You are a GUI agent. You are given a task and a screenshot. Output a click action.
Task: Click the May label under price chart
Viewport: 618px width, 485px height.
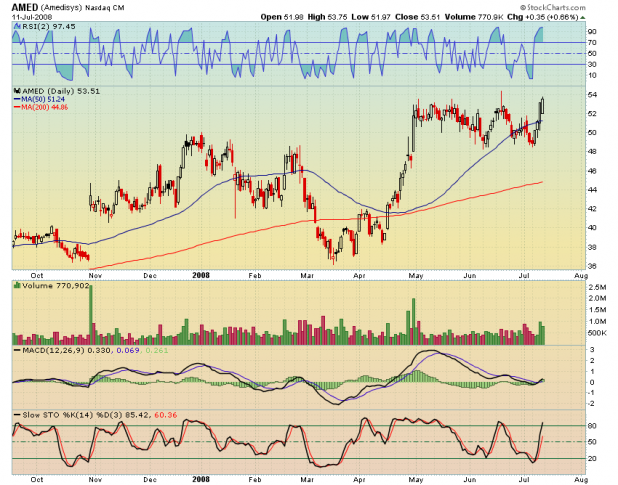coord(415,275)
